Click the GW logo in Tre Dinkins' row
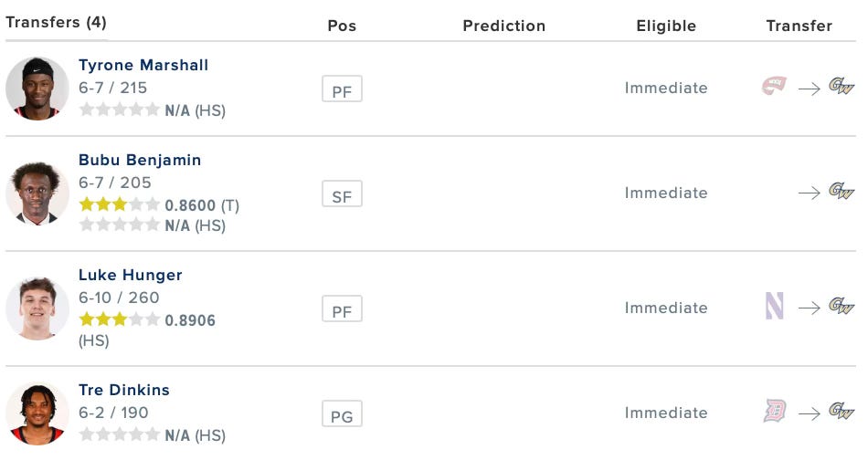Viewport: 868px width, 460px height. pyautogui.click(x=841, y=412)
